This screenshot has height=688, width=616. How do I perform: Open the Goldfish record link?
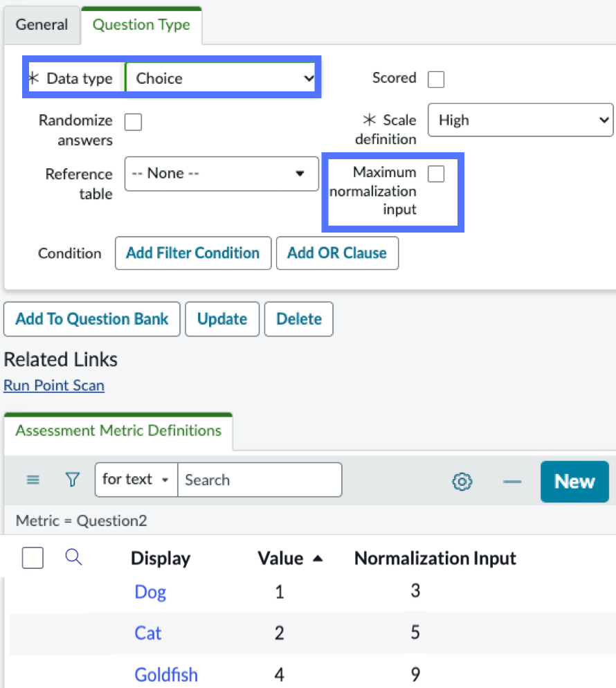point(166,675)
